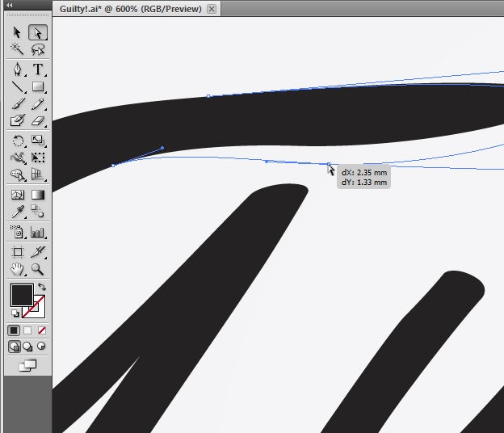Open the Change Screen Mode menu
504x433 pixels.
[x=27, y=366]
